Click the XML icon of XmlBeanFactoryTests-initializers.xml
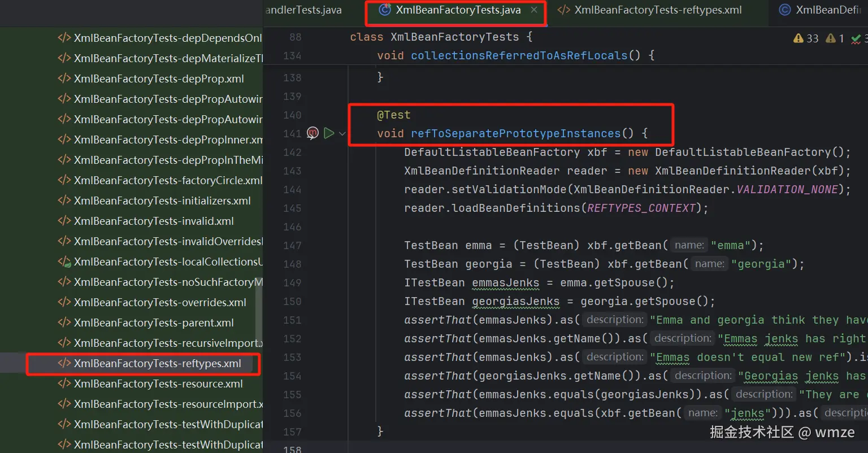The height and width of the screenshot is (453, 868). pyautogui.click(x=64, y=201)
